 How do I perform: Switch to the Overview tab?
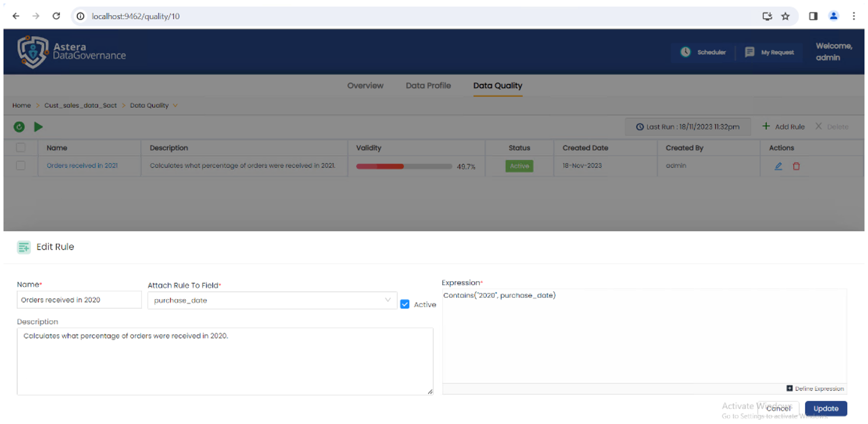pos(365,86)
